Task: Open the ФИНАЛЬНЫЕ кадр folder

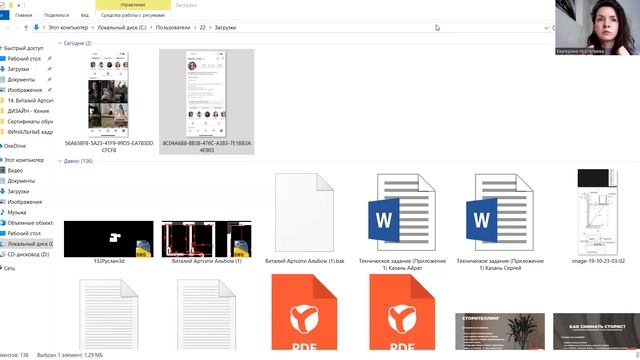Action: 30,132
